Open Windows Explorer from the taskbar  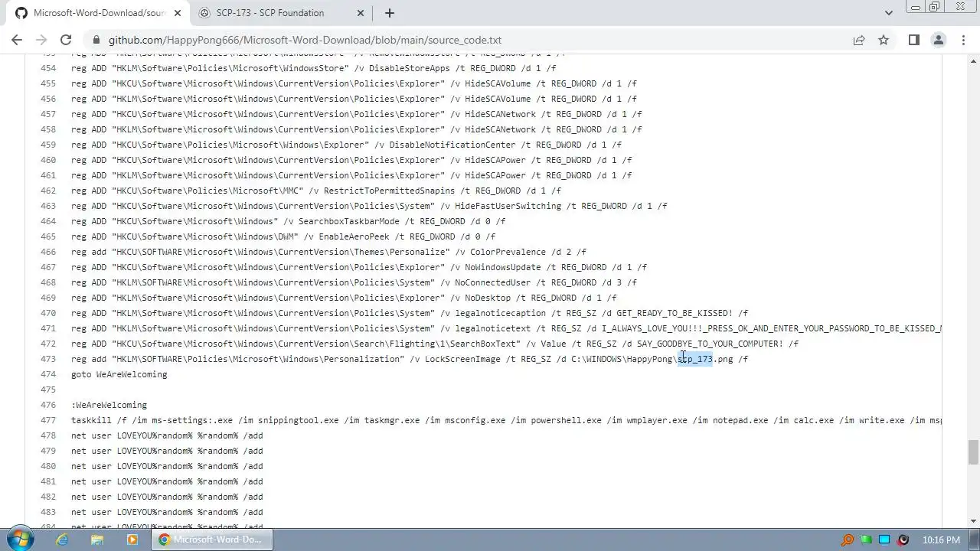(x=97, y=540)
